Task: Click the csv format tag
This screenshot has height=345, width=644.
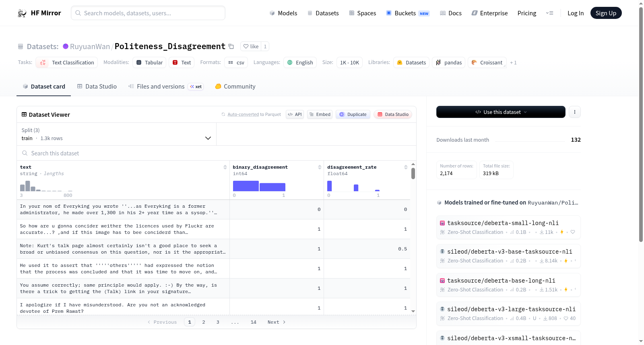Action: coord(236,62)
